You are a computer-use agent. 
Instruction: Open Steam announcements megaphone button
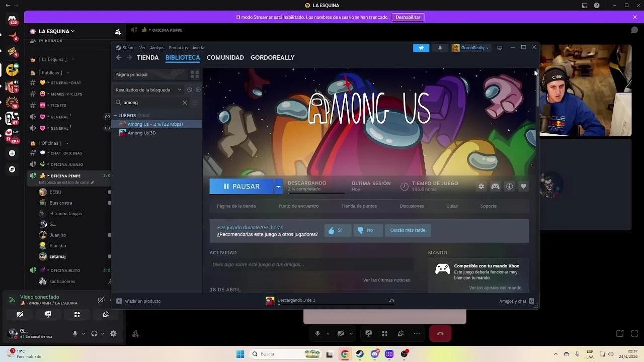tap(421, 48)
